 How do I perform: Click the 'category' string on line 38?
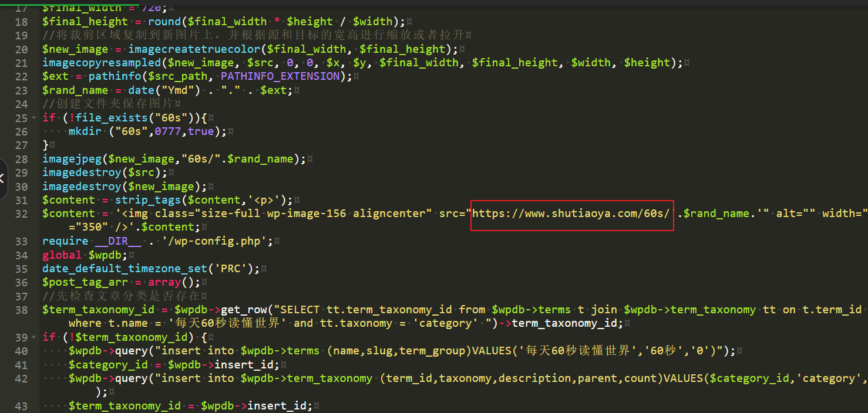[x=446, y=323]
